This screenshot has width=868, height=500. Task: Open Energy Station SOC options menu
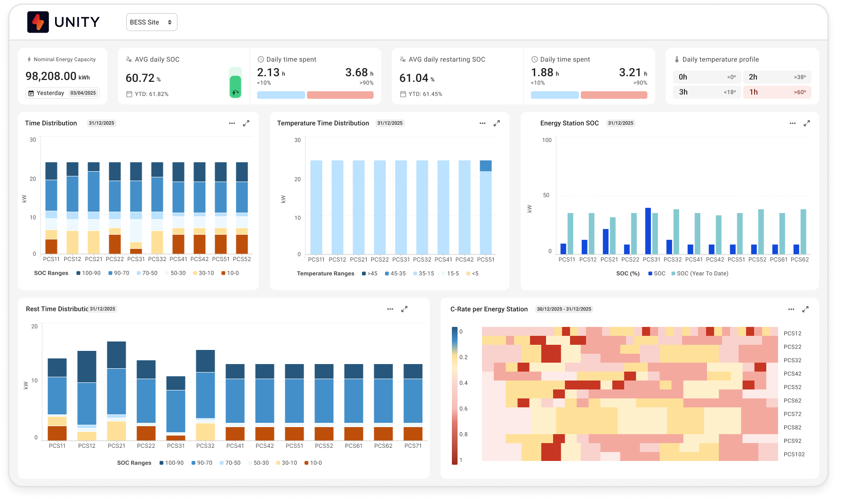coord(793,123)
